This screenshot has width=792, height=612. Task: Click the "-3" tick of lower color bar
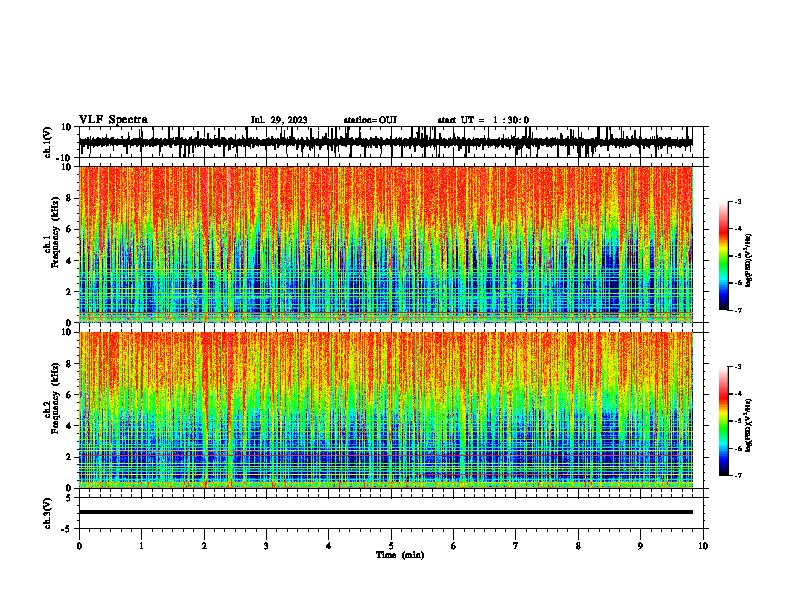click(737, 367)
